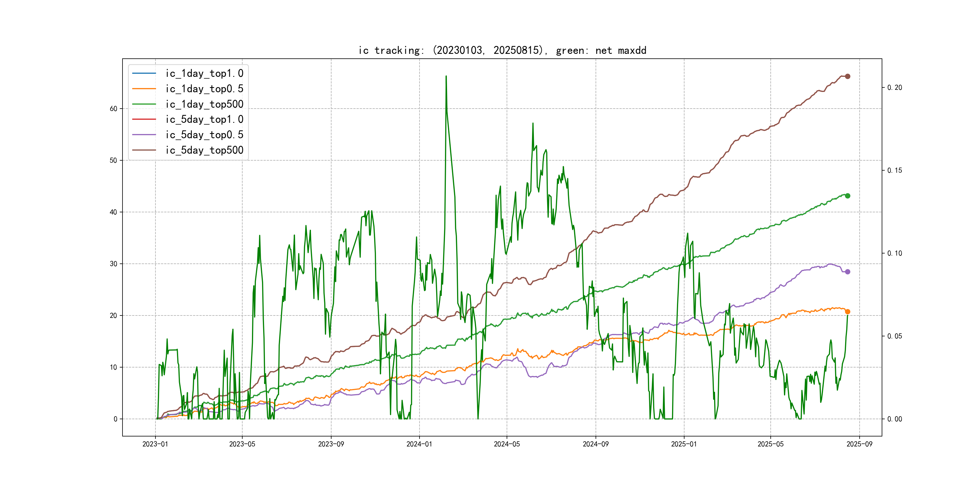Click the 2023-01 x-axis tick label
980x490 pixels.
[155, 444]
